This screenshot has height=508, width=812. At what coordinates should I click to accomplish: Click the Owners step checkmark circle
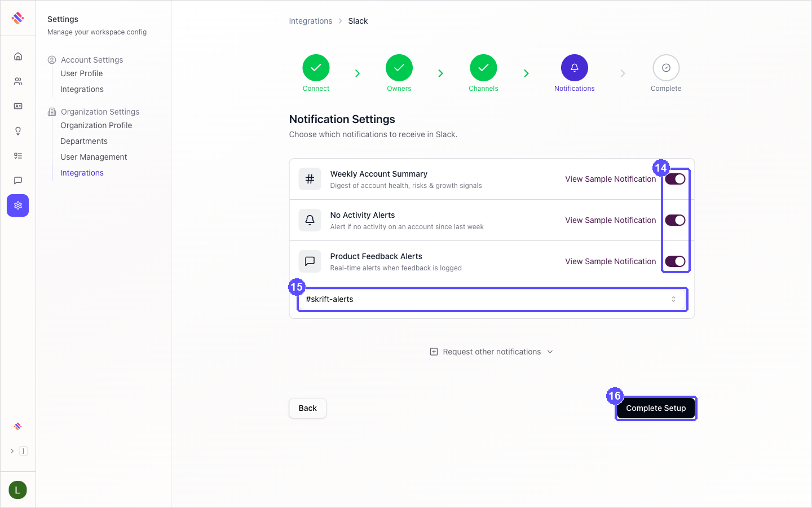tap(399, 68)
